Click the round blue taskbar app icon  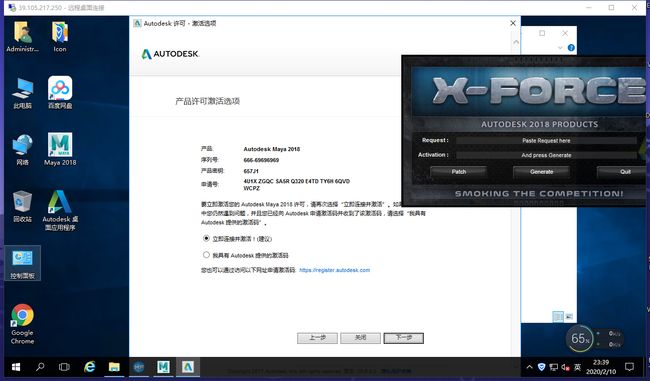[x=139, y=367]
